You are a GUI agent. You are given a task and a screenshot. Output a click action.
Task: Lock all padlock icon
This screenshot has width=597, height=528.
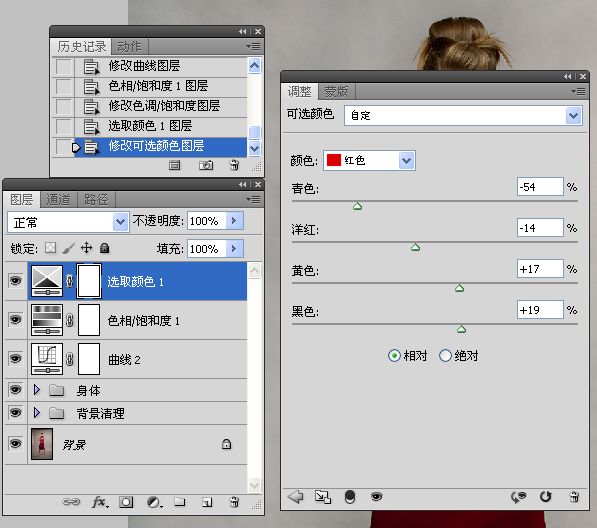104,248
